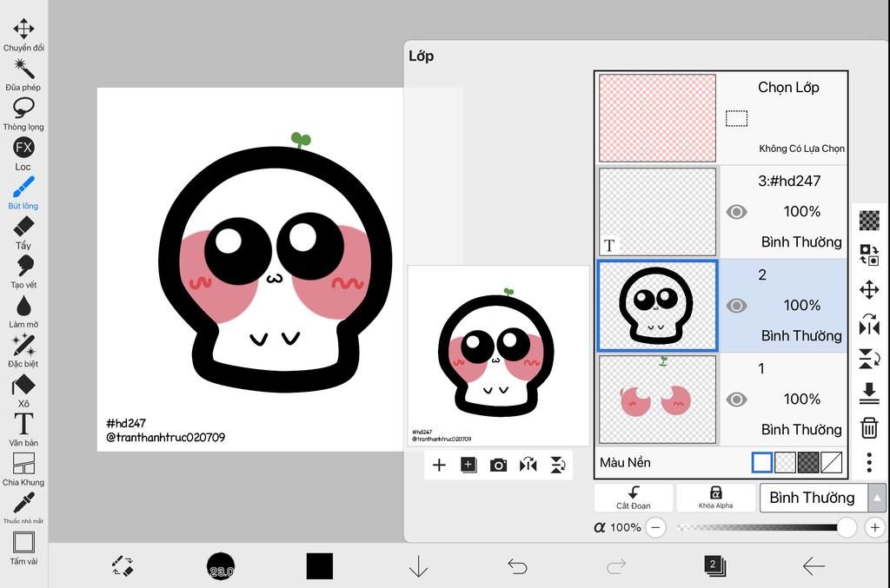Screen dimensions: 890x588
Task: Click the undo arrow in bottom bar
Action: [517, 567]
